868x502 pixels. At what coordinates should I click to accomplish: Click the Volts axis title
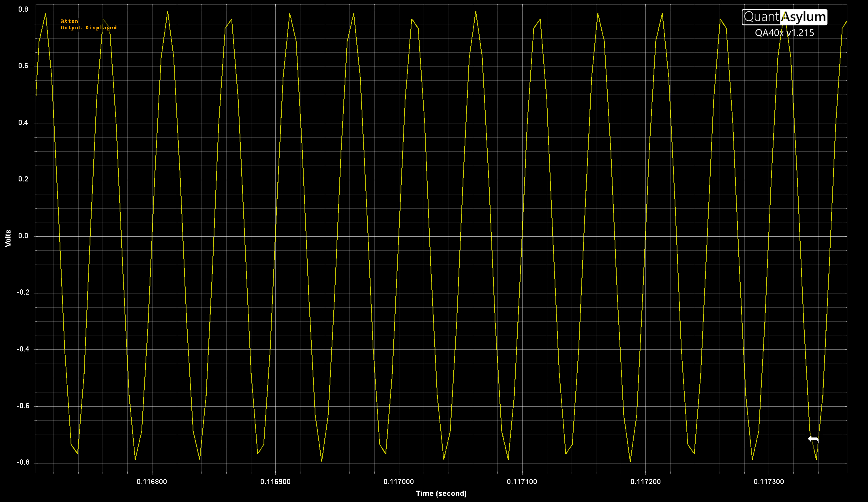pyautogui.click(x=8, y=238)
